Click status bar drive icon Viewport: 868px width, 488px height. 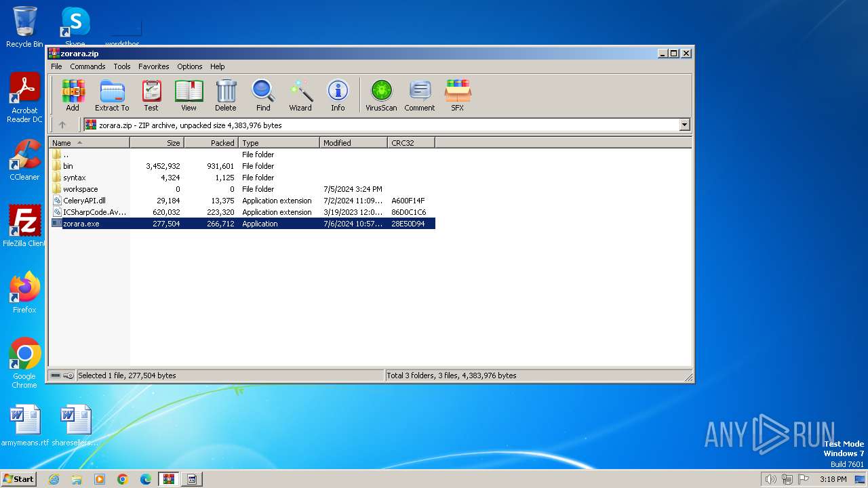tap(56, 375)
